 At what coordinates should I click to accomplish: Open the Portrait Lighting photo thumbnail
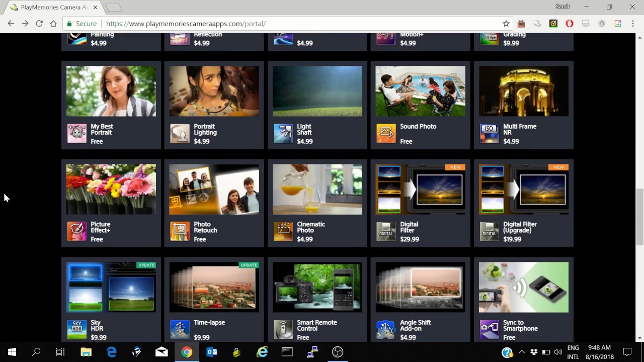(x=214, y=91)
